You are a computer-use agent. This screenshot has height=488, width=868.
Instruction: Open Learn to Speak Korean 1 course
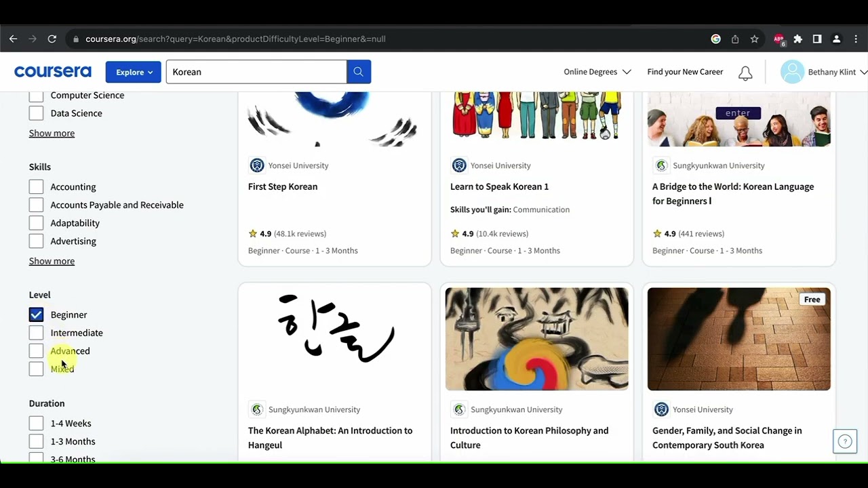tap(499, 186)
